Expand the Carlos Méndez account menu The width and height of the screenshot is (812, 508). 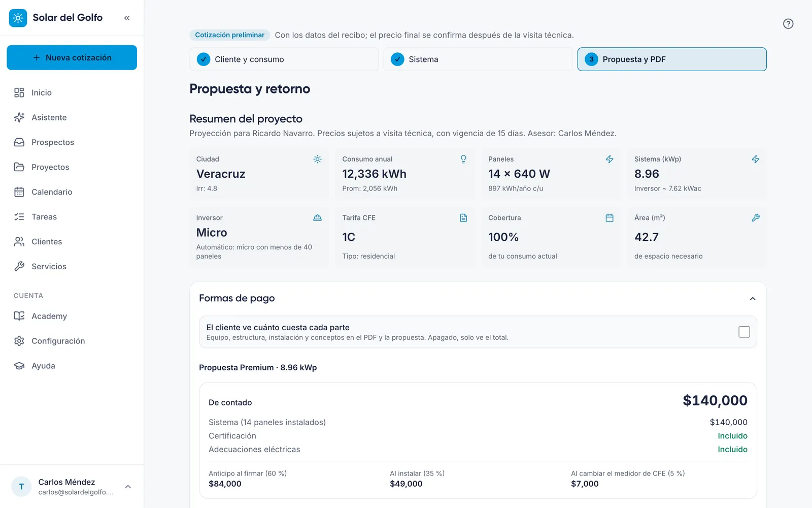coord(128,487)
